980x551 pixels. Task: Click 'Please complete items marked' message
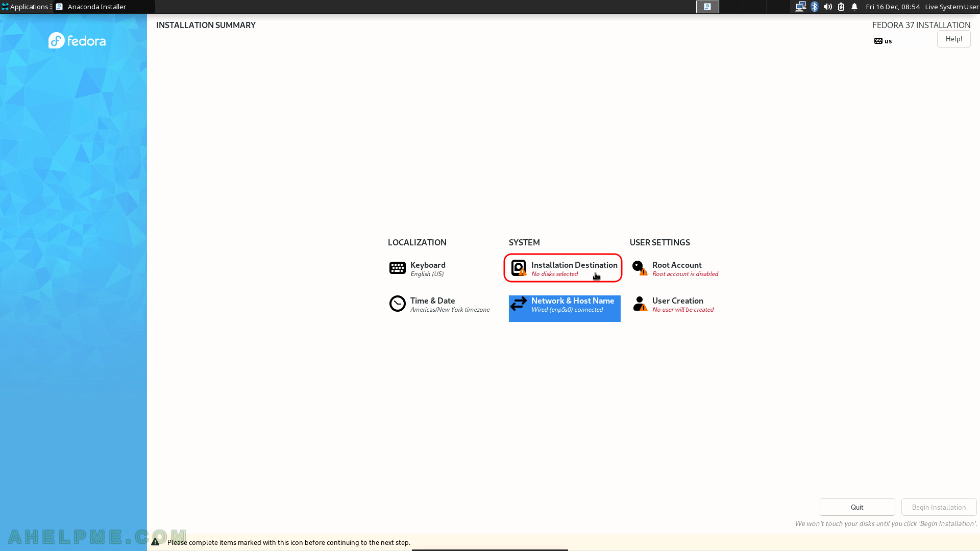click(x=289, y=542)
